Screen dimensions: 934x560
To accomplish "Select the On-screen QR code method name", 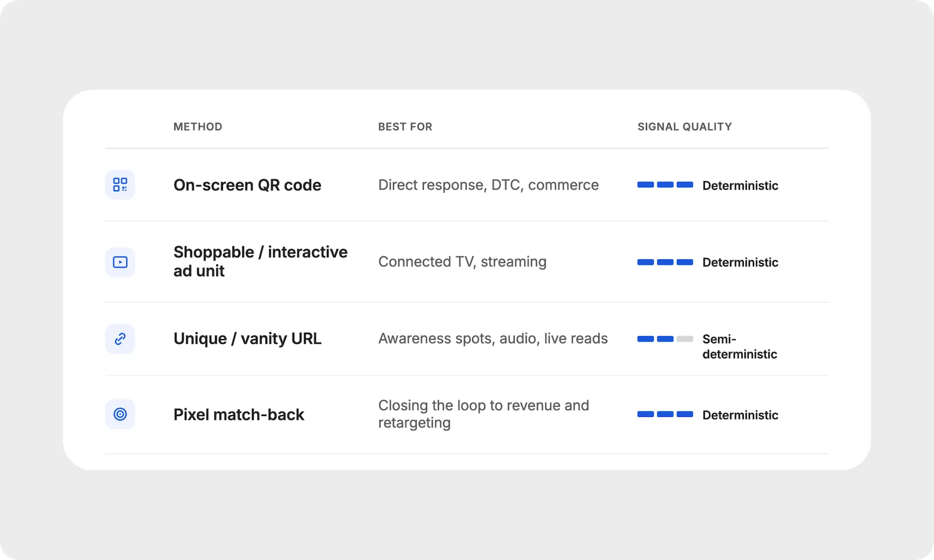I will click(248, 185).
